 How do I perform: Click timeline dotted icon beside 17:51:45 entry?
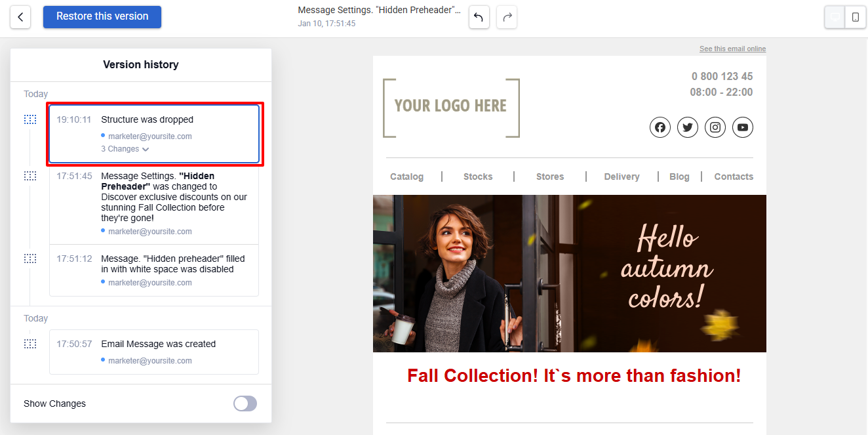(30, 176)
